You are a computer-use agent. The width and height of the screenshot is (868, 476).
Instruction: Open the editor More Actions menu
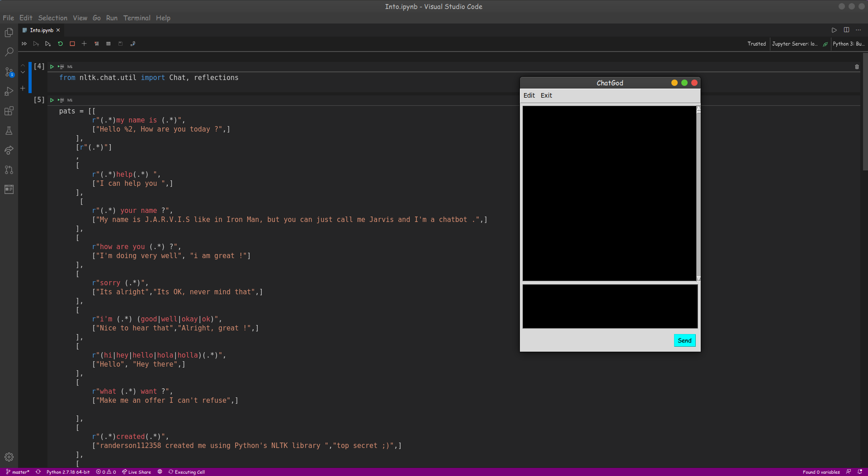click(859, 30)
